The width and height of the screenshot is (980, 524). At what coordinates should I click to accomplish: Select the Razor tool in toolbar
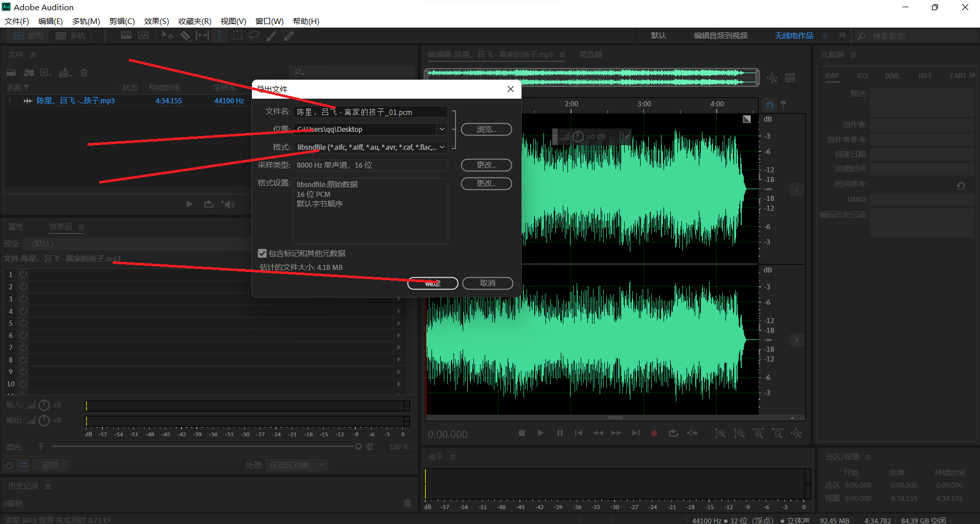(x=185, y=35)
